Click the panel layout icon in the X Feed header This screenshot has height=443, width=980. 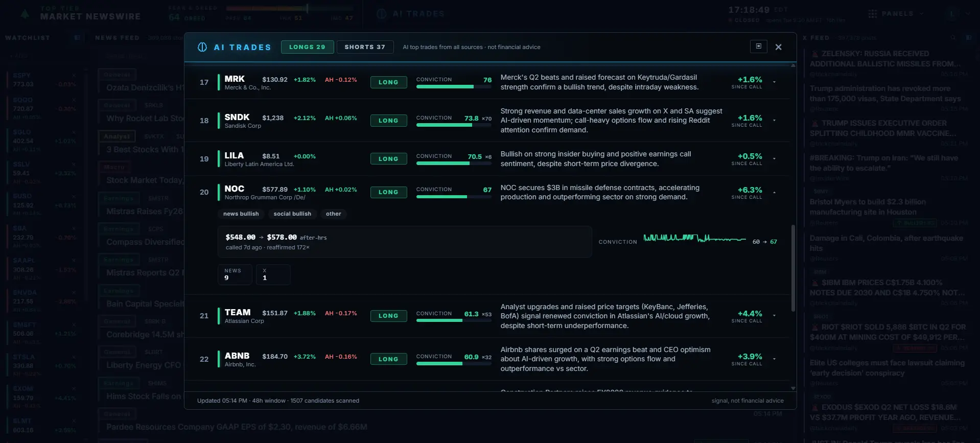(x=968, y=38)
